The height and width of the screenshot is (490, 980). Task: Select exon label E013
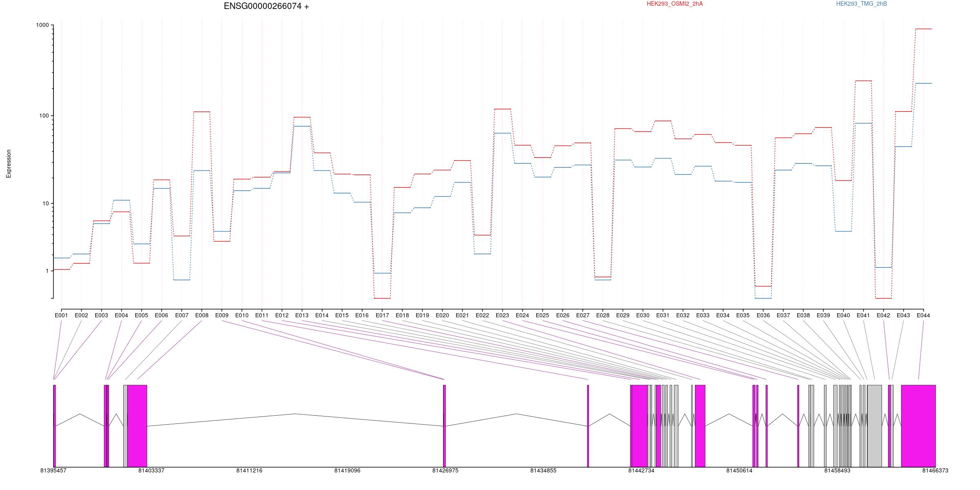pyautogui.click(x=302, y=315)
